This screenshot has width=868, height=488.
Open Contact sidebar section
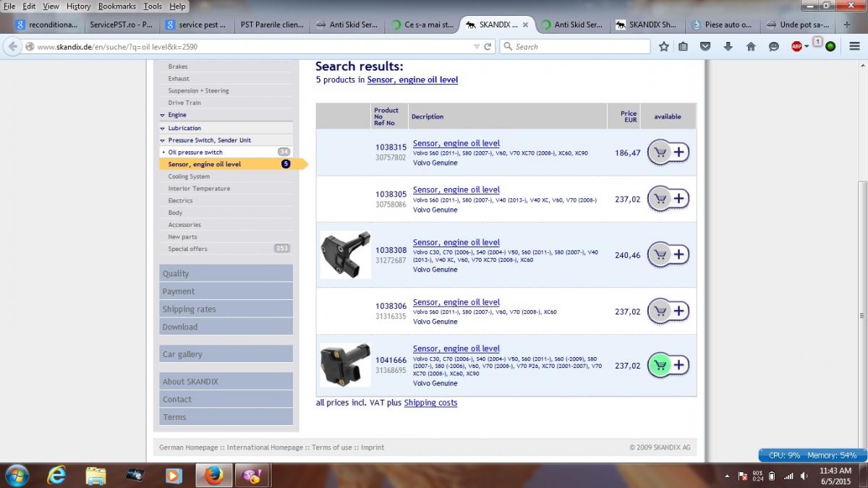point(226,399)
